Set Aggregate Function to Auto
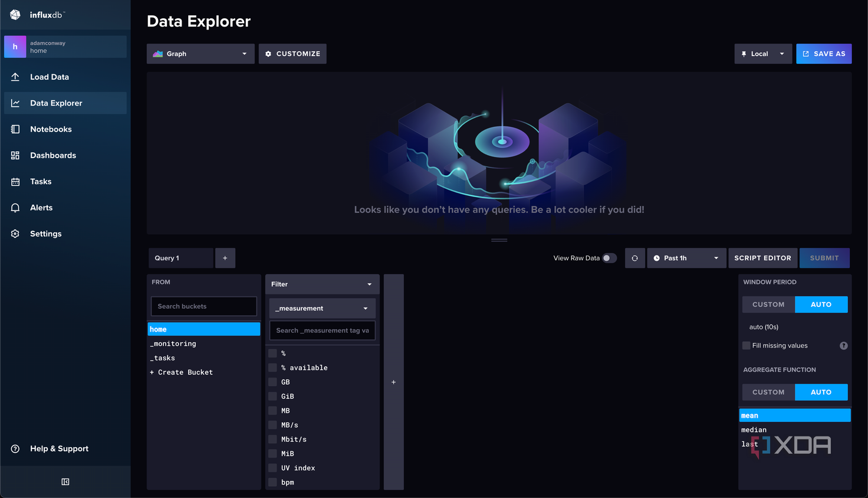 821,392
